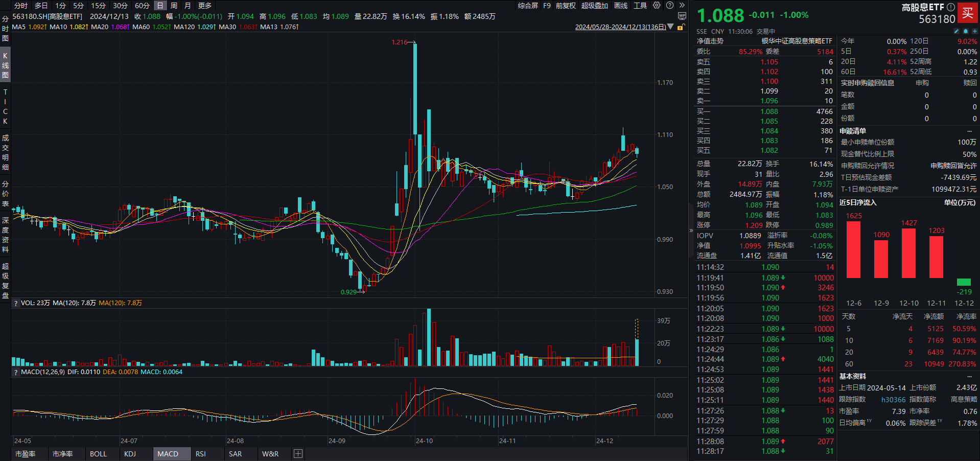Select the 周 weekly period tab
Image resolution: width=980 pixels, height=461 pixels.
(174, 6)
